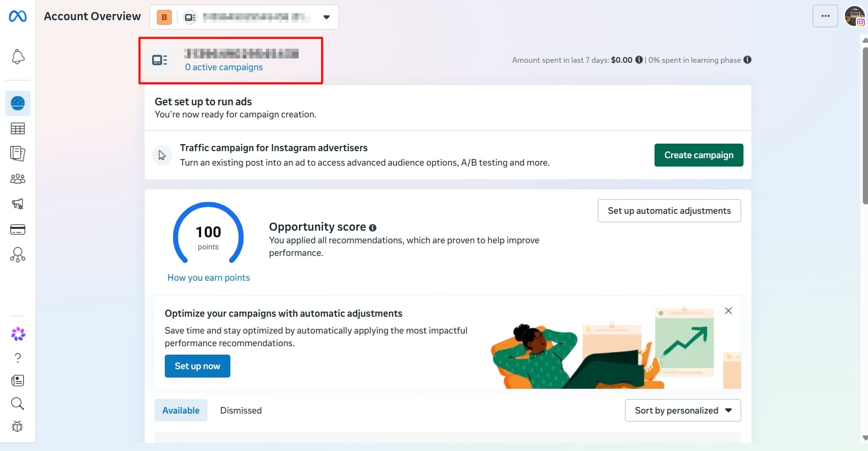
Task: Open the 0 active campaigns link
Action: pos(224,67)
